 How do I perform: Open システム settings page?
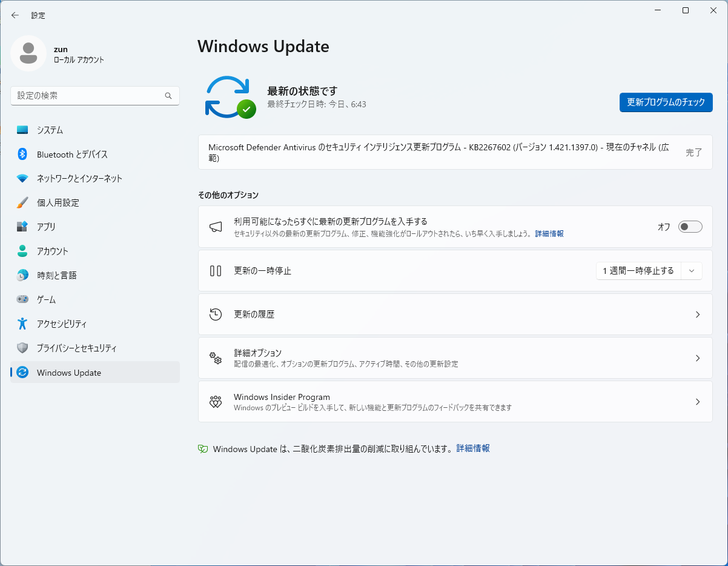pyautogui.click(x=95, y=130)
